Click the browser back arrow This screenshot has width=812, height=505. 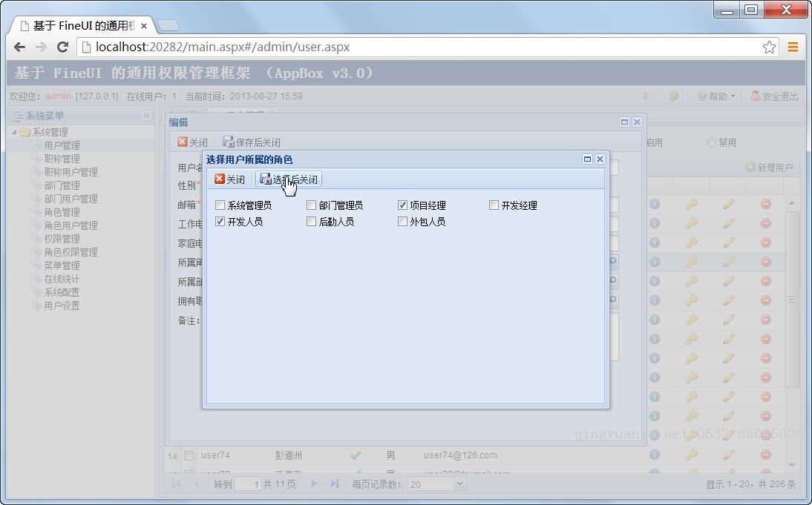(20, 47)
